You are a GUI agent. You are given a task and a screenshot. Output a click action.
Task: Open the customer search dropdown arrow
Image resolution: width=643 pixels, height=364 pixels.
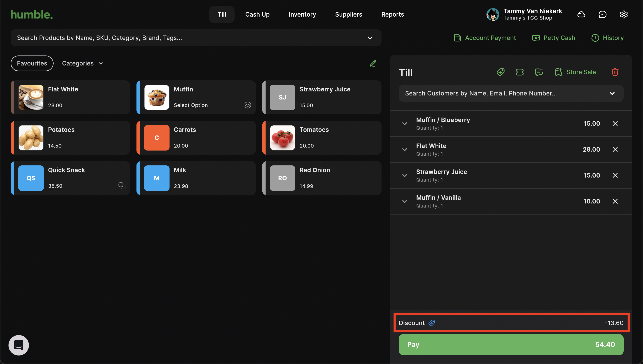[612, 94]
